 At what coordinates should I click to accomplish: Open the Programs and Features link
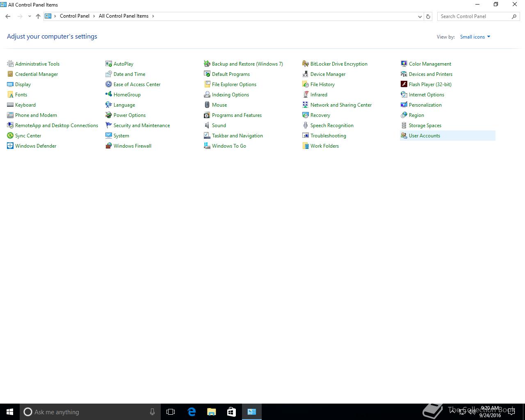coord(237,115)
